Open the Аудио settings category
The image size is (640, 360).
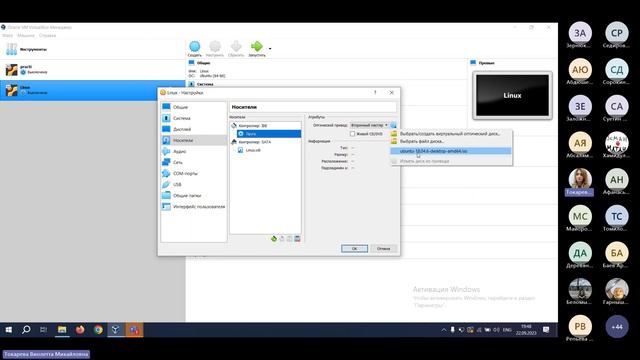(x=194, y=151)
